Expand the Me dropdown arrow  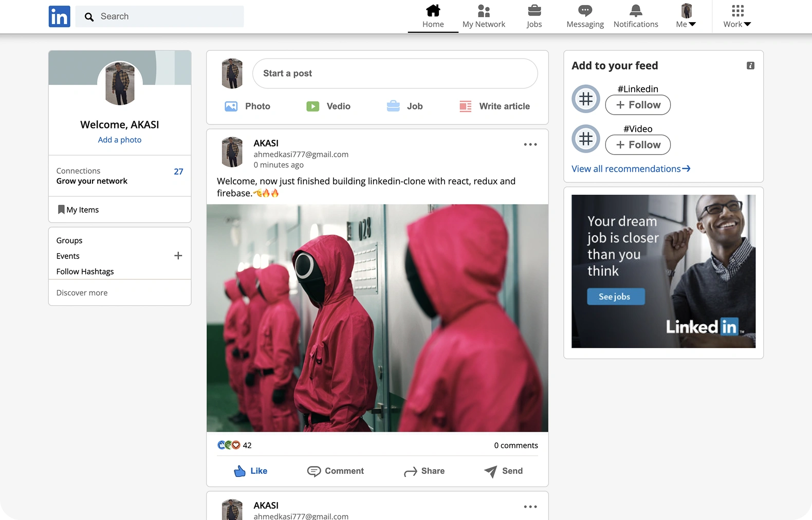point(692,24)
